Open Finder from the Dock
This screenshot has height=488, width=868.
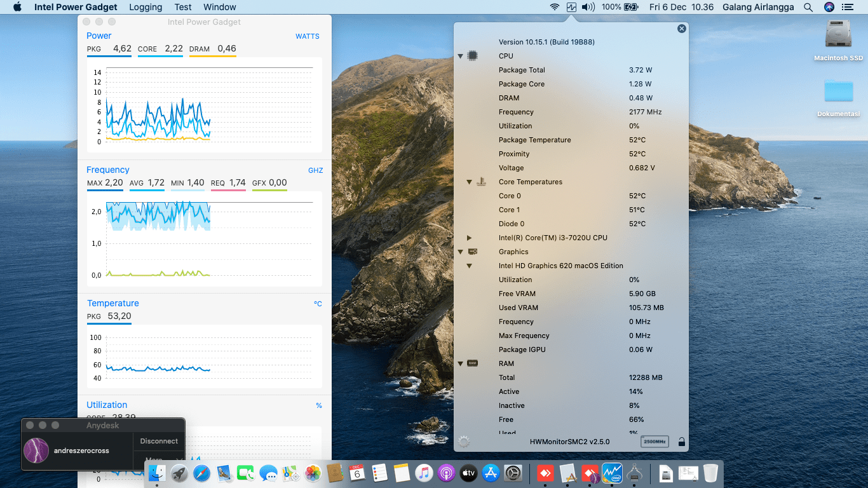(157, 473)
